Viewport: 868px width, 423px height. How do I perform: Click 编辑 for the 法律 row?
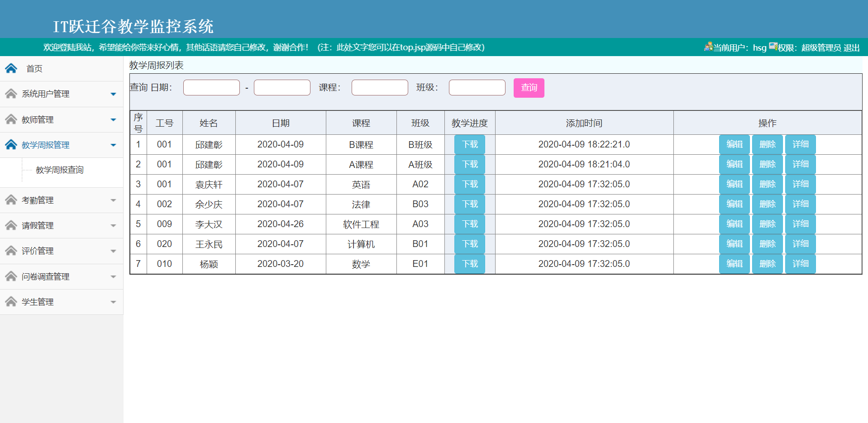734,204
